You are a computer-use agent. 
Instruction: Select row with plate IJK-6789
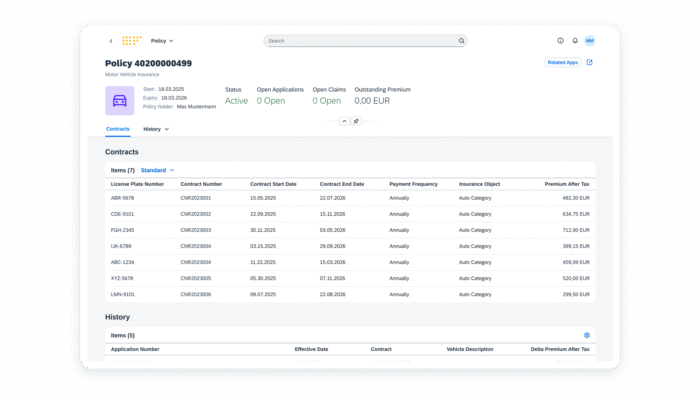tap(350, 246)
